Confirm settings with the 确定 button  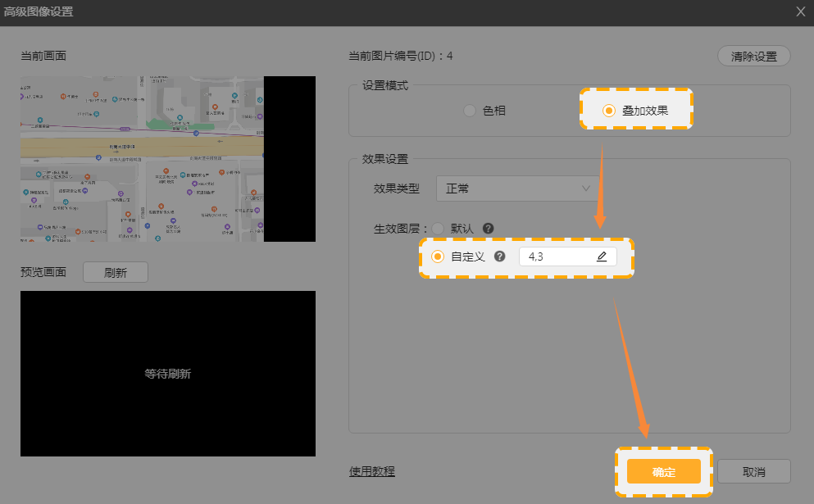(x=663, y=472)
